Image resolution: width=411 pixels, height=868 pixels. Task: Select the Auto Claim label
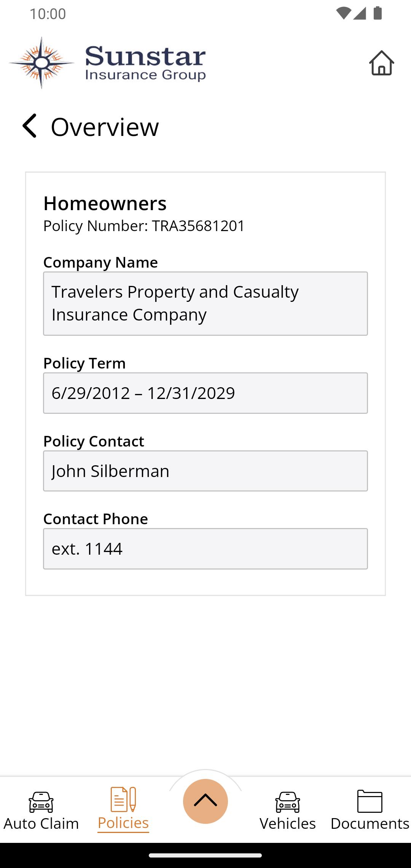(41, 823)
